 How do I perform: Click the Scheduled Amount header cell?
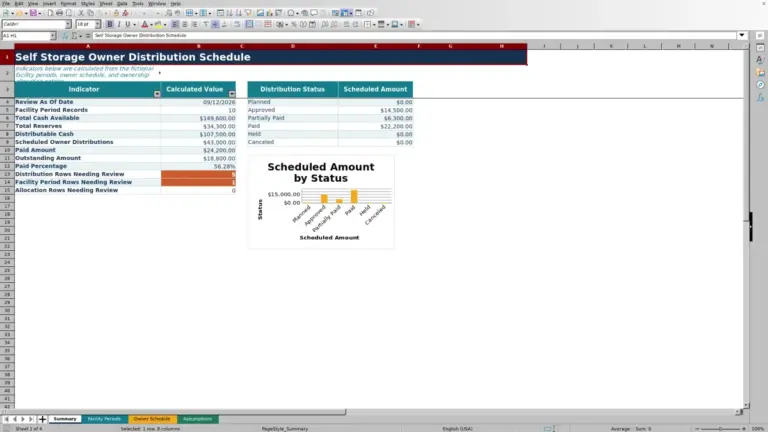(x=375, y=90)
